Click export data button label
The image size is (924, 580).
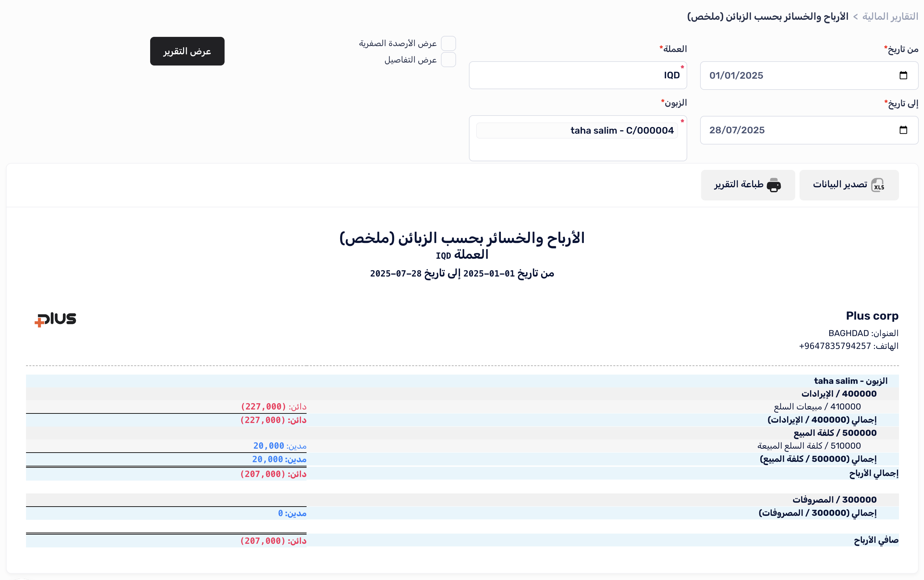pos(840,185)
